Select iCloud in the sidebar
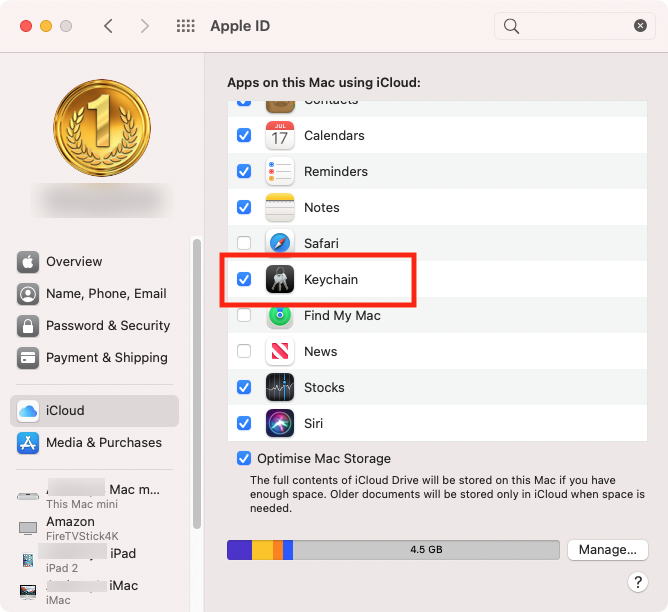The image size is (668, 612). pos(95,411)
